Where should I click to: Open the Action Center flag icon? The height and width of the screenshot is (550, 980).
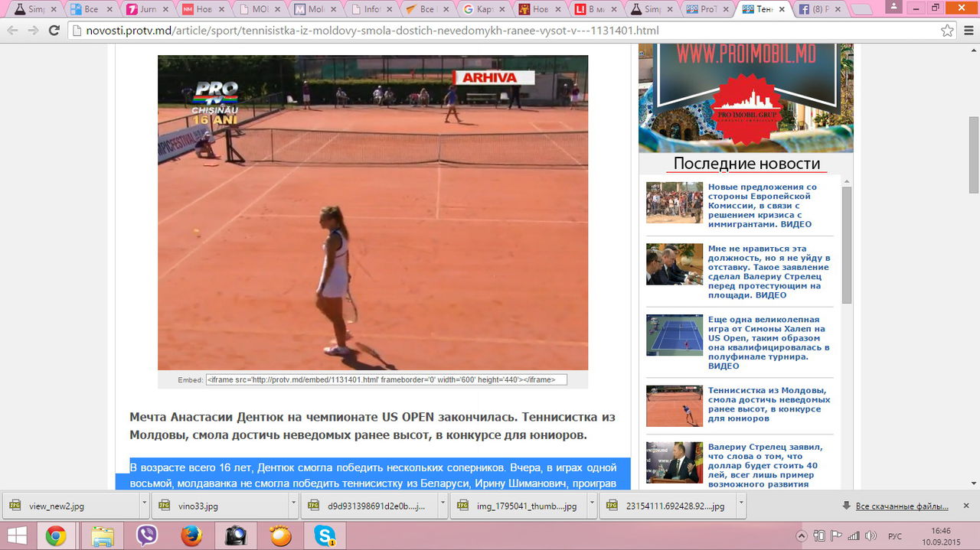point(835,536)
